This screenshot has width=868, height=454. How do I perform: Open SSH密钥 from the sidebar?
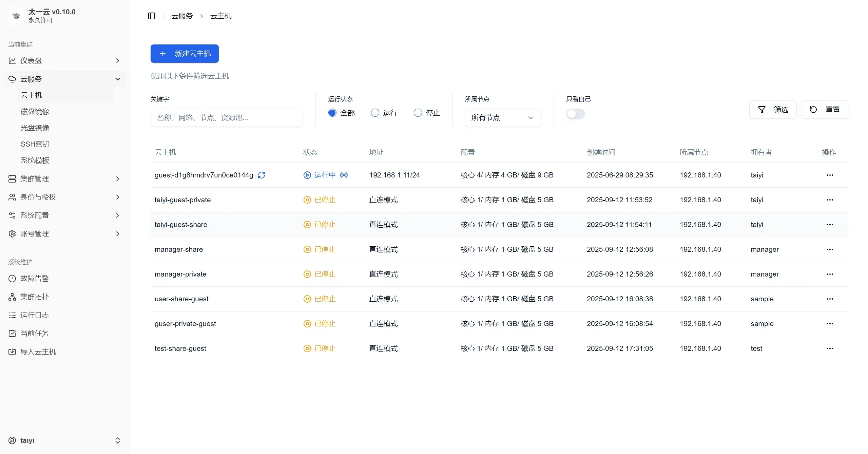pyautogui.click(x=36, y=144)
